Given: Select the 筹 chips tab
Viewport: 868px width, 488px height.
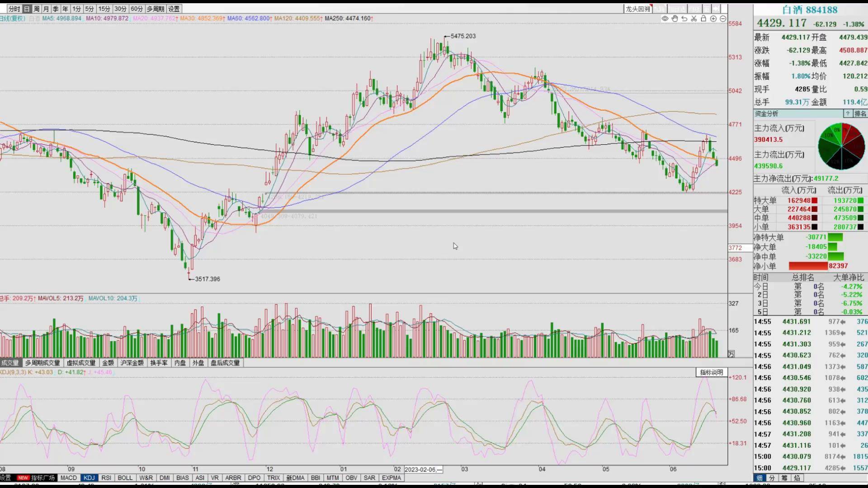Looking at the screenshot, I should click(784, 478).
